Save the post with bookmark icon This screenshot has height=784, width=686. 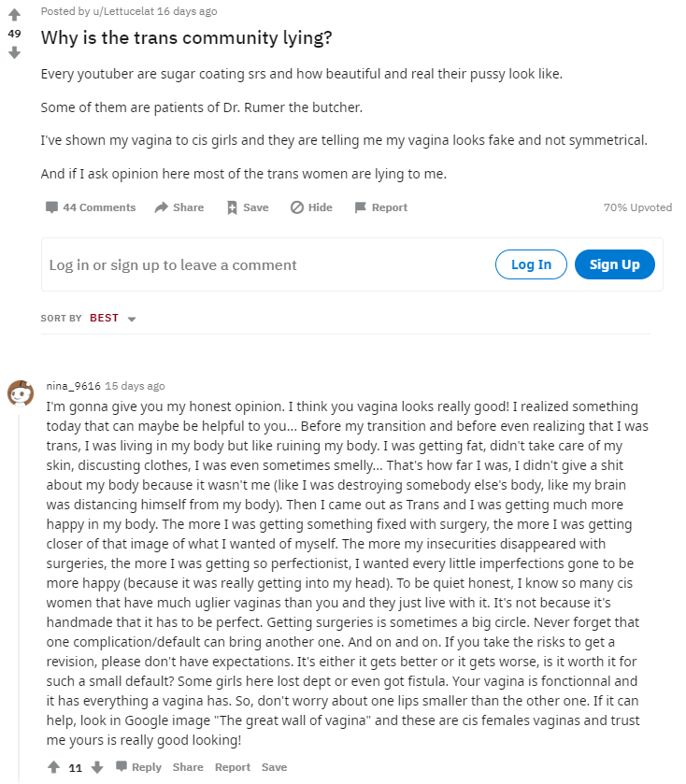pyautogui.click(x=247, y=207)
